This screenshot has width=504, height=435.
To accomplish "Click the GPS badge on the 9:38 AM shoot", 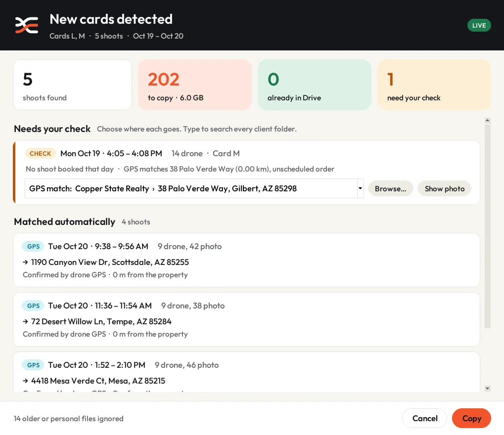I will [33, 246].
